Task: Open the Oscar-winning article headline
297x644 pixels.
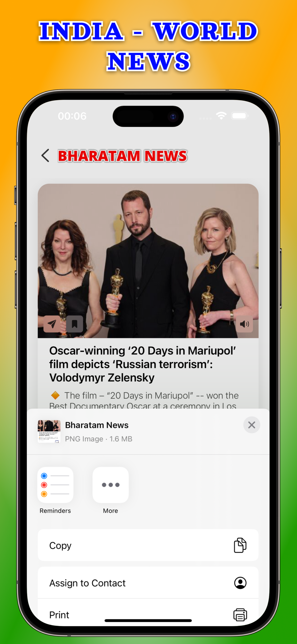Action: (x=143, y=364)
